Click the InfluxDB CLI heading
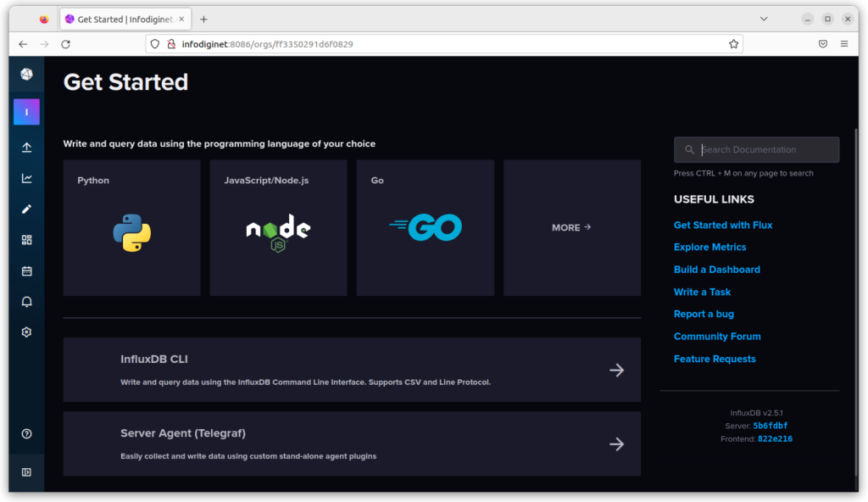This screenshot has width=868, height=502. pos(154,359)
